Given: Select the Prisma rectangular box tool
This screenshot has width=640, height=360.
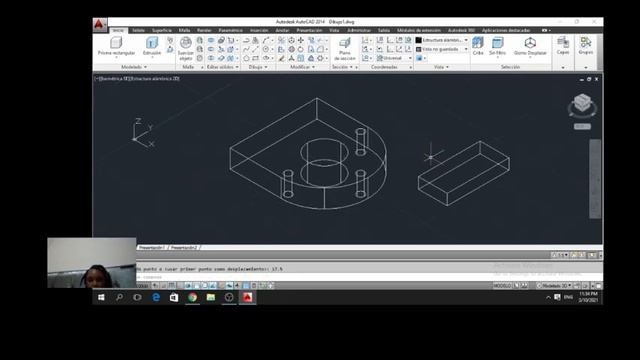Looking at the screenshot, I should click(116, 46).
